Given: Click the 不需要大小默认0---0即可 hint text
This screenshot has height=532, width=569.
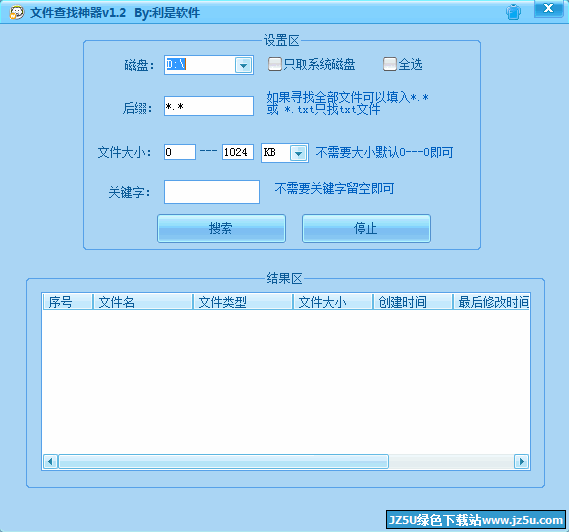Looking at the screenshot, I should (384, 152).
